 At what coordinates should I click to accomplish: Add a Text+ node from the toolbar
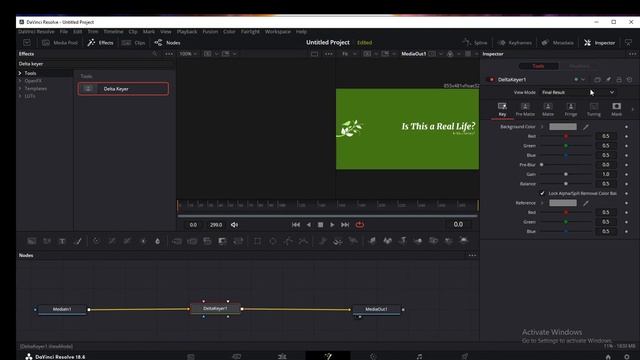coord(62,241)
